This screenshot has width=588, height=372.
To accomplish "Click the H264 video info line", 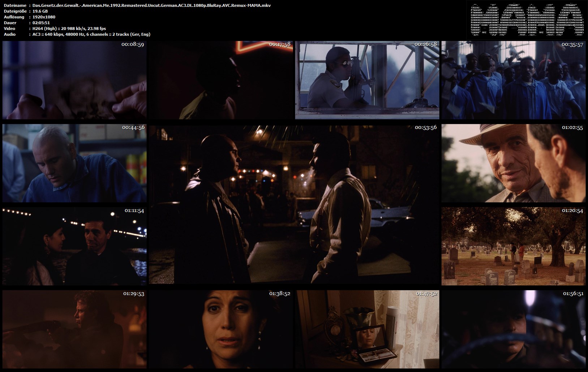I will pos(69,29).
